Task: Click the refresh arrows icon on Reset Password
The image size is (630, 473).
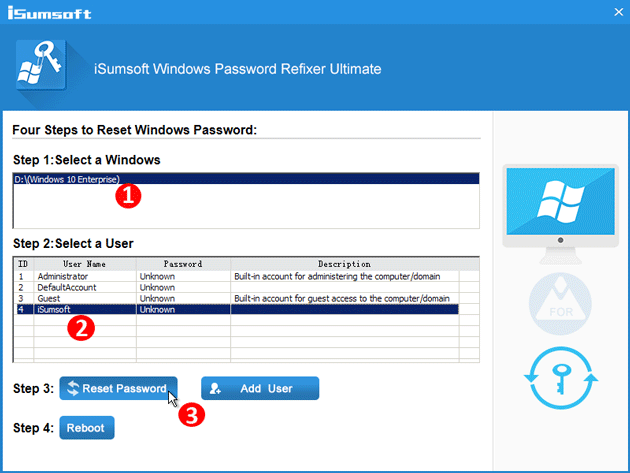Action: [73, 388]
